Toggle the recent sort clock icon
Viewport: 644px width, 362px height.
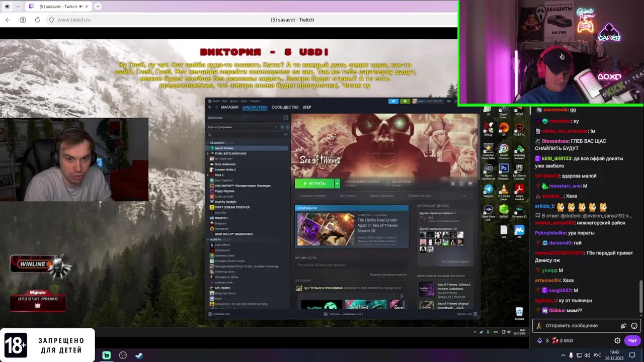pos(282,127)
